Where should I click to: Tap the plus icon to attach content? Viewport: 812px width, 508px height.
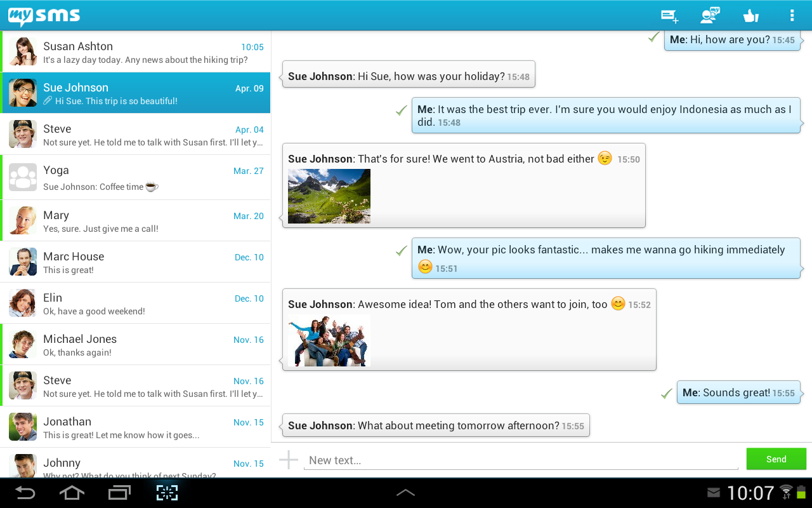click(288, 458)
